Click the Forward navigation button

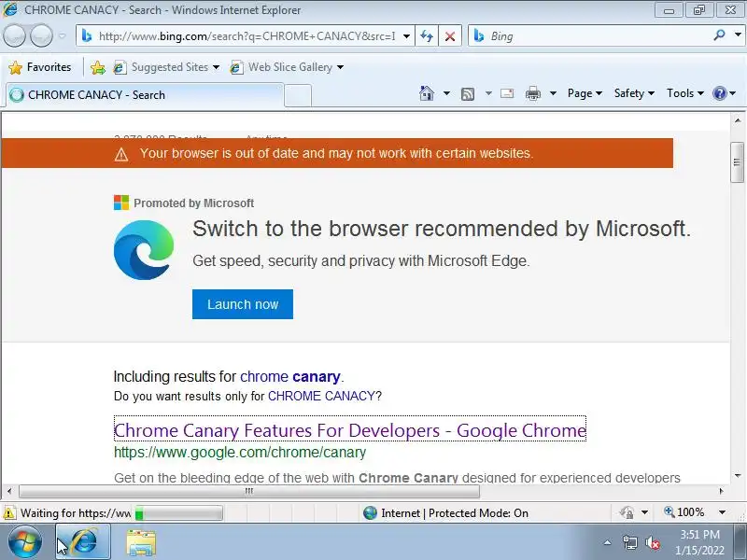[41, 35]
